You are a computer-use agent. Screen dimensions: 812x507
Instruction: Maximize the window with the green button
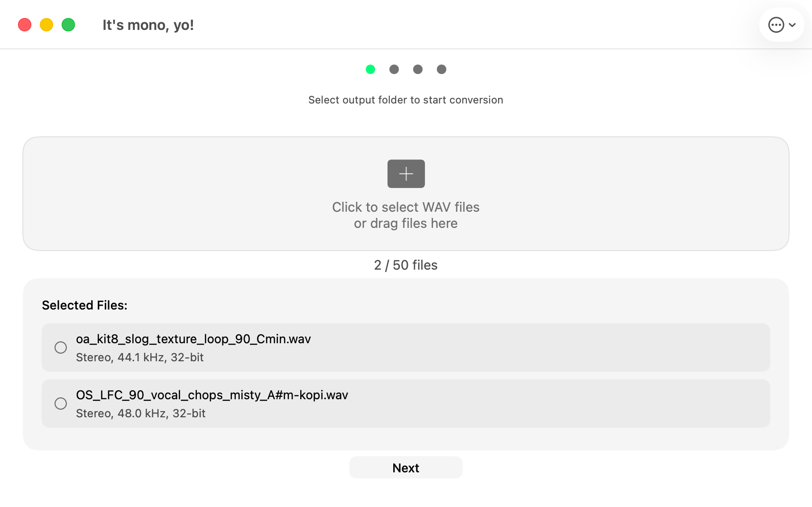point(68,25)
